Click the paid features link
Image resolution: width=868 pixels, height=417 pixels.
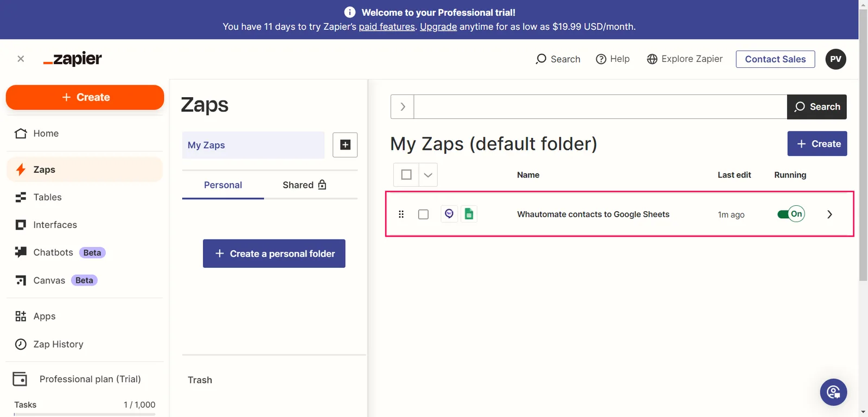click(x=387, y=27)
